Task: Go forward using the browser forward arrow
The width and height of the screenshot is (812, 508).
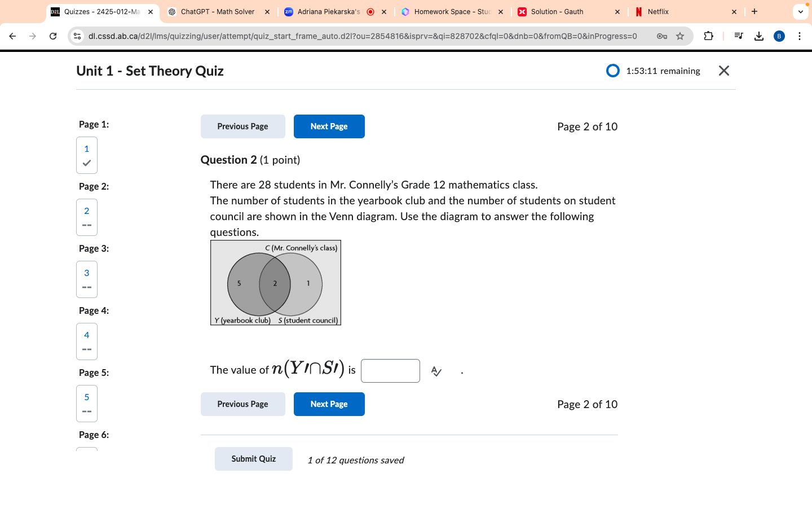Action: (x=33, y=36)
